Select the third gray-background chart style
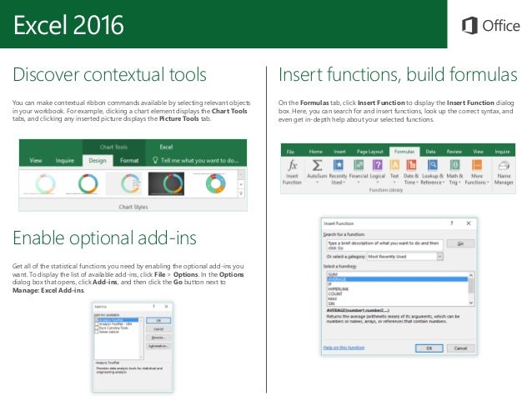This screenshot has width=532, height=411. pyautogui.click(x=124, y=183)
